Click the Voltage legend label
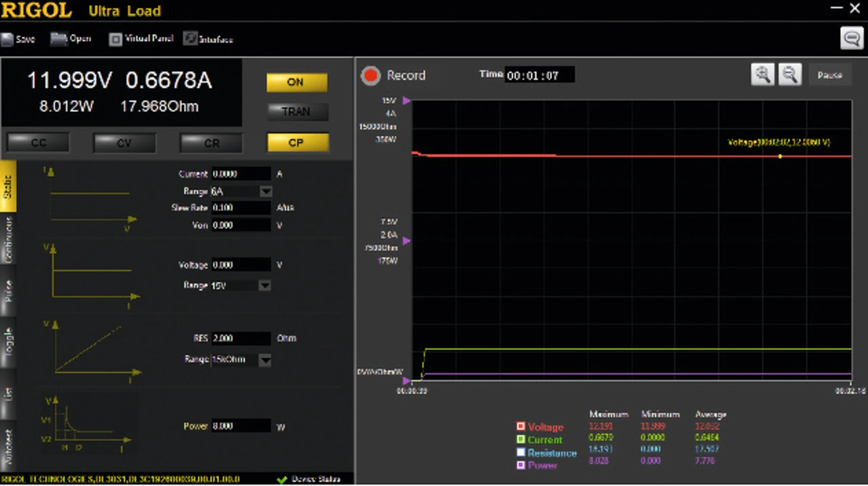Screen dimensions: 868x486 tap(546, 427)
